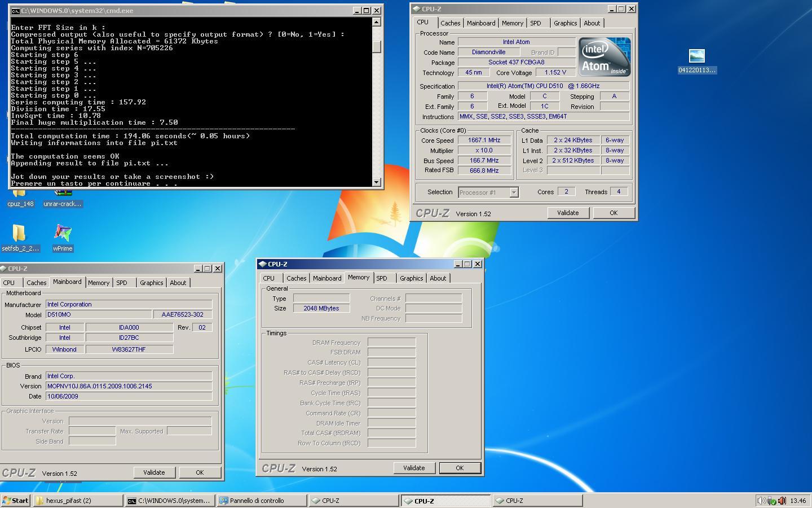Open Graphics tab in the Mainboard CPU-Z window
The width and height of the screenshot is (812, 508).
click(x=151, y=283)
